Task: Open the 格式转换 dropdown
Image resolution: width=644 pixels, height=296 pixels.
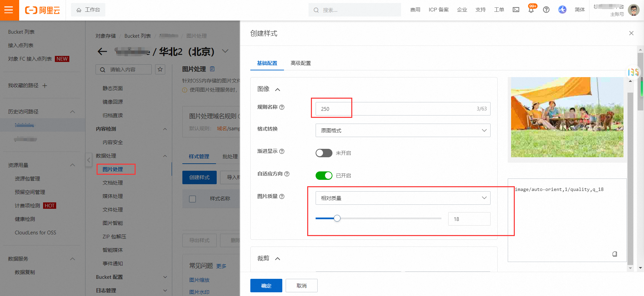Action: 402,131
